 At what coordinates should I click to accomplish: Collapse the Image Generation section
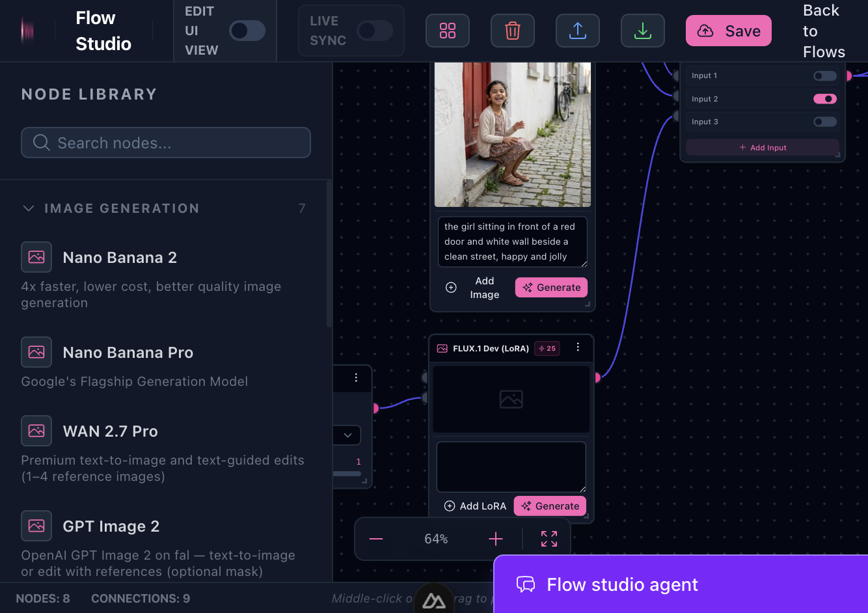coord(29,208)
